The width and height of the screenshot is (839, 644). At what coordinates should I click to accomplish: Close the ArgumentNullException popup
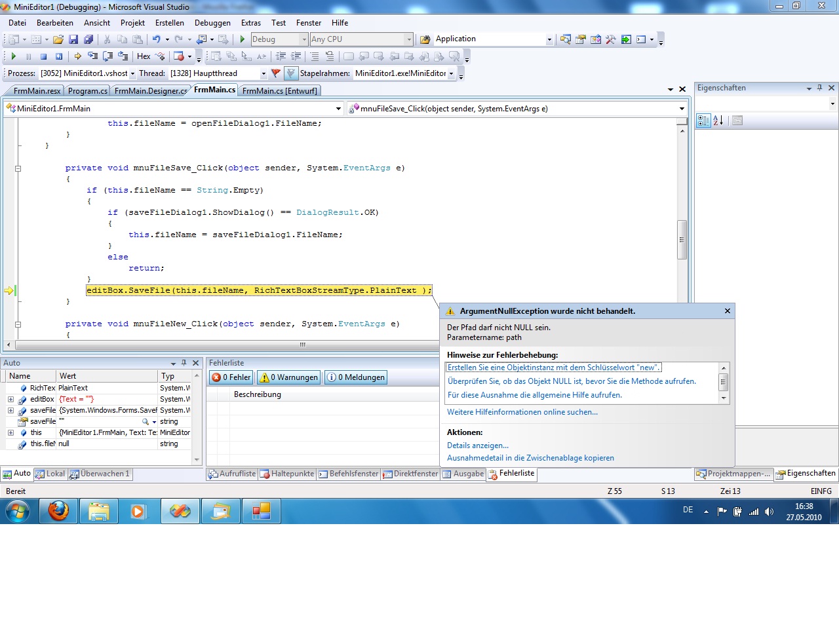click(x=728, y=311)
